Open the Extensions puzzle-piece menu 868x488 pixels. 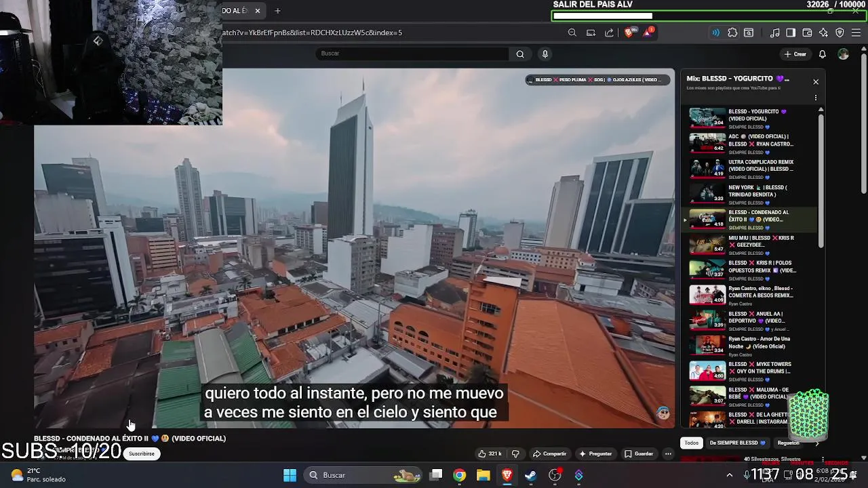[x=732, y=33]
